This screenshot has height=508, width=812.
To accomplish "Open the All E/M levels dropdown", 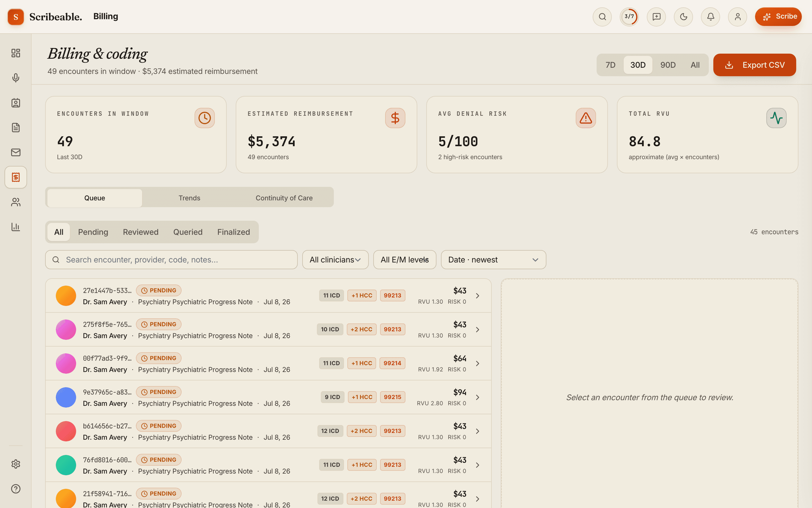I will [x=405, y=260].
